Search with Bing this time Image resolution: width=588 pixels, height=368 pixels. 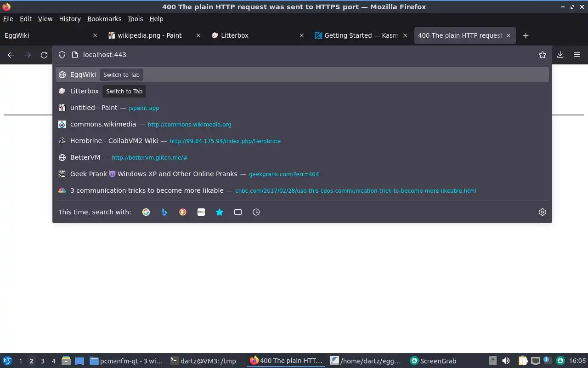click(164, 212)
